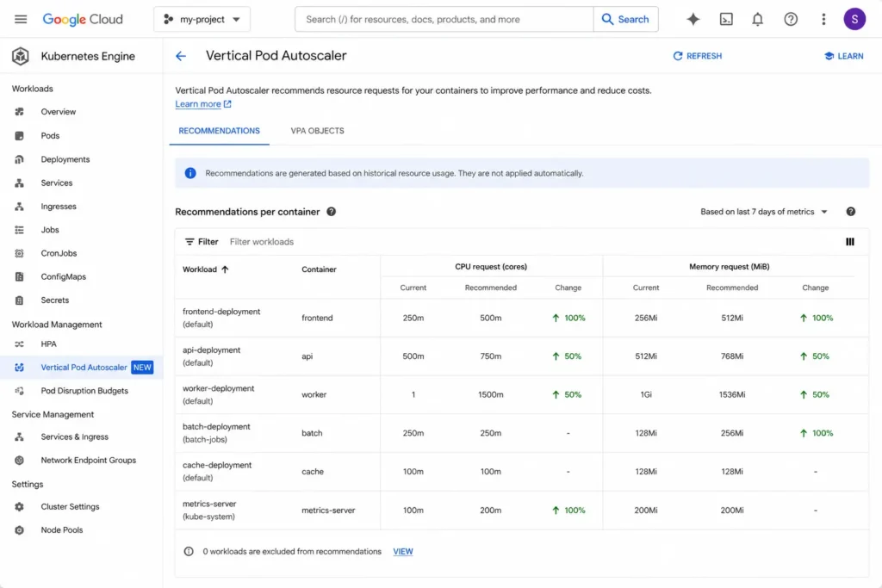Open the Learn panel
The height and width of the screenshot is (588, 882).
[x=844, y=56]
